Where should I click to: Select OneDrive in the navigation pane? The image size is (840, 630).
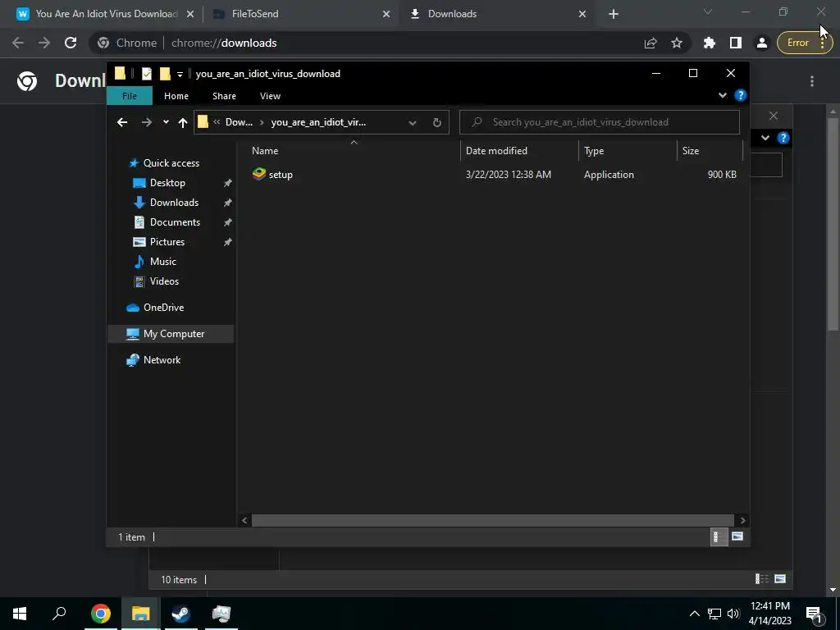163,308
